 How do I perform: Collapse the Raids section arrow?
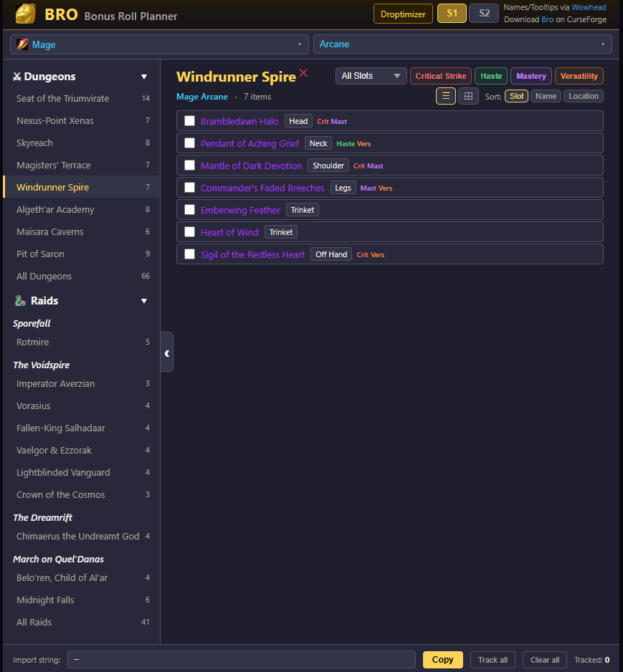pyautogui.click(x=144, y=301)
